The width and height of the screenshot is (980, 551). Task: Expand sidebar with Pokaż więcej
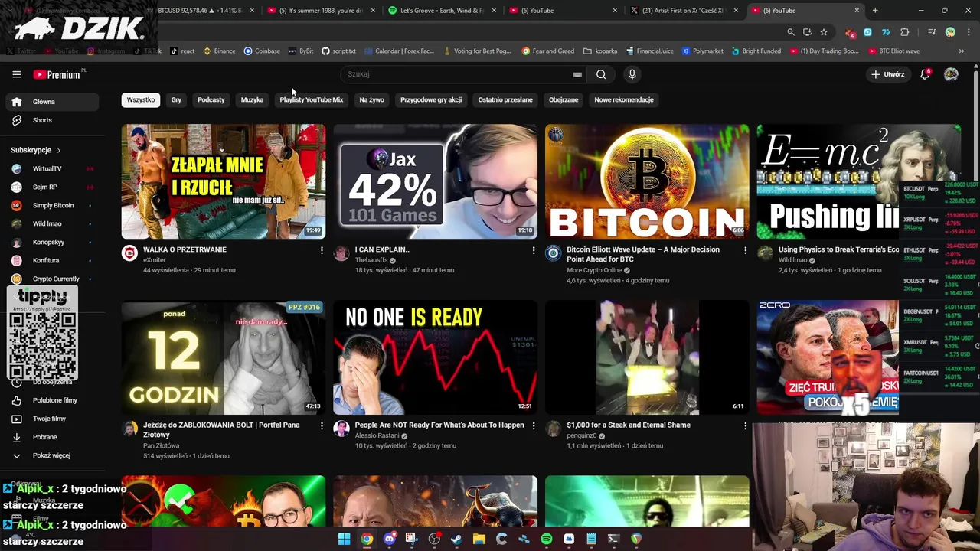[x=51, y=455]
